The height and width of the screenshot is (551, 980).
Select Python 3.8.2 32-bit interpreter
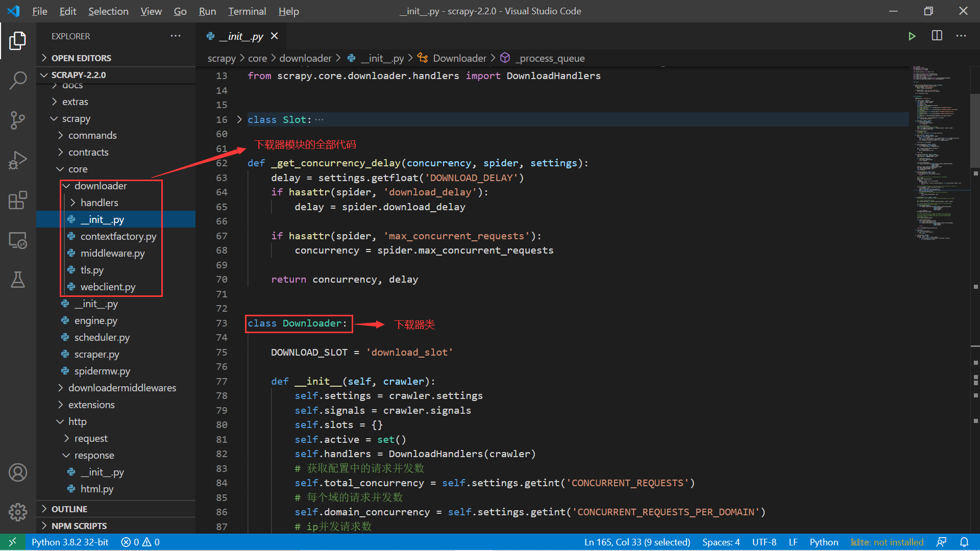click(x=70, y=542)
